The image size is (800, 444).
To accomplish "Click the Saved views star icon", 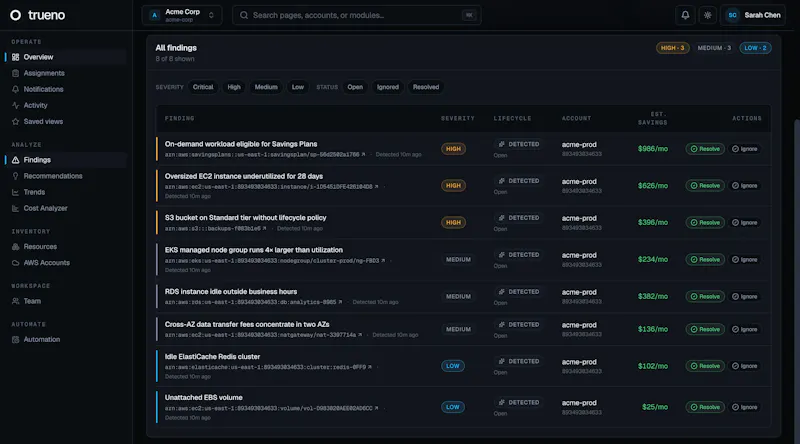I will pos(15,122).
